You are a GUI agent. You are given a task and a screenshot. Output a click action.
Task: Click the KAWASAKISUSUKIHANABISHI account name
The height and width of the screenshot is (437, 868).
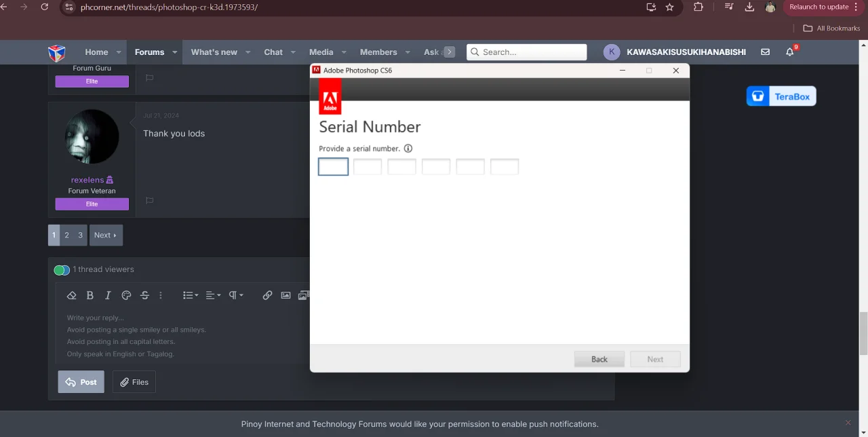(x=686, y=52)
